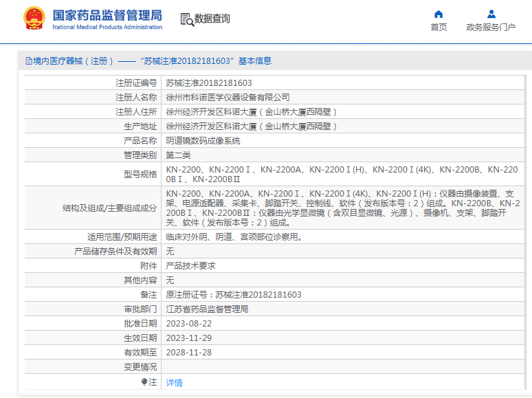Click the 附件 row label
This screenshot has height=398, width=532.
coord(148,265)
